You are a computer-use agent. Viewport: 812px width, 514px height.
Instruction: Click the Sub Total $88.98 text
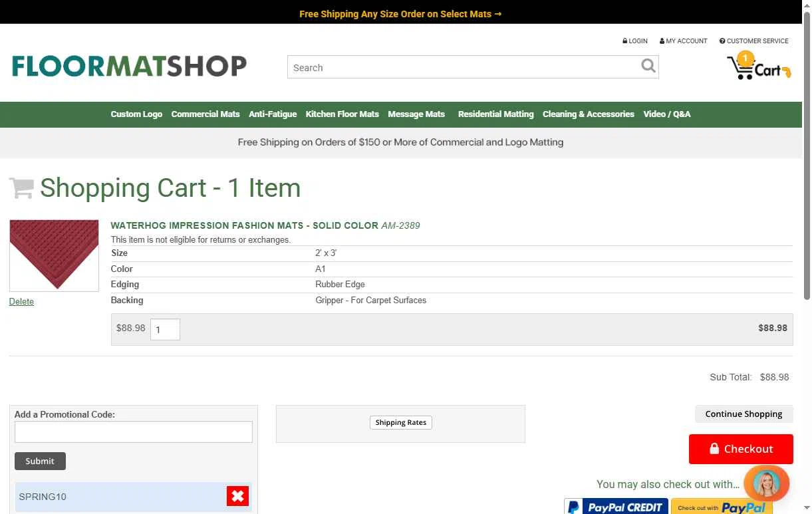coord(749,377)
